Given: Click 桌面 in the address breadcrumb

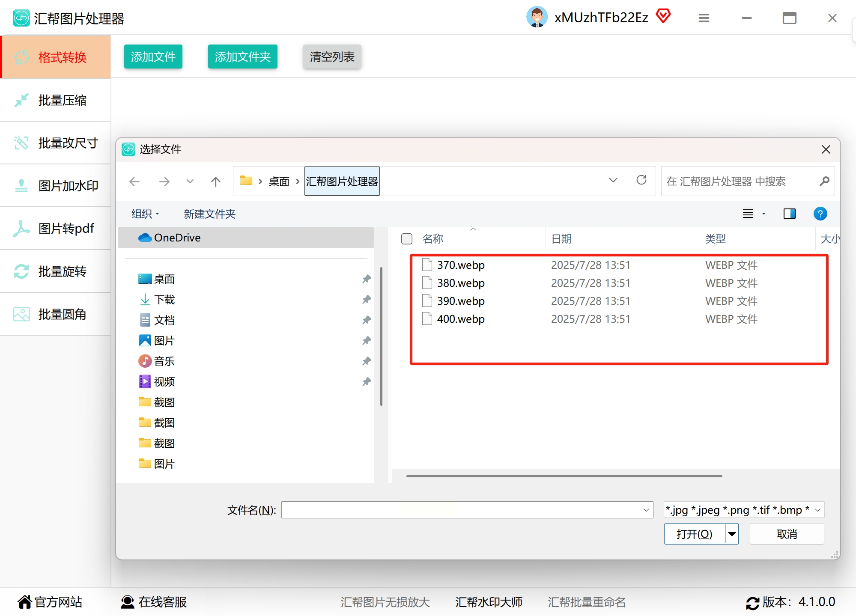Looking at the screenshot, I should coord(279,182).
